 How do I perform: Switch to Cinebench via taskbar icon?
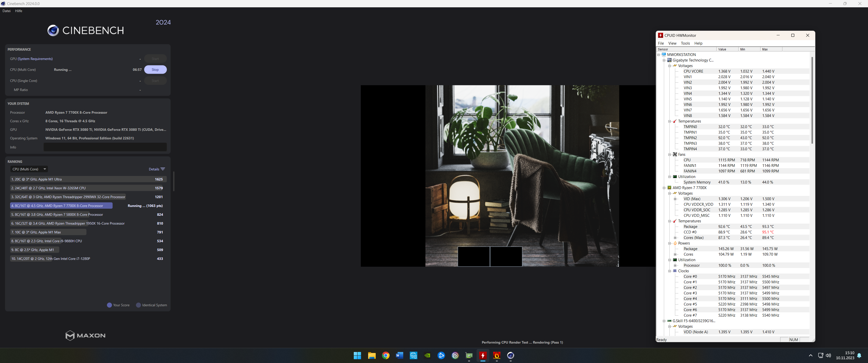click(510, 355)
